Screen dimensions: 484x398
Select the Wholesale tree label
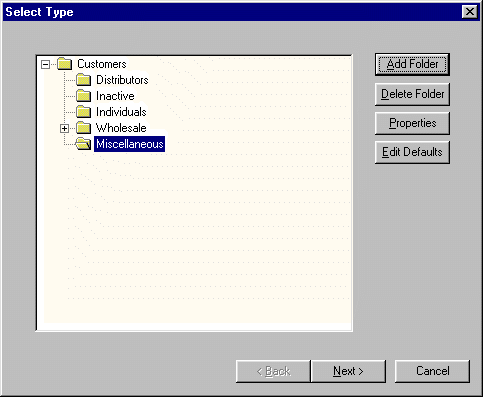[x=121, y=128]
